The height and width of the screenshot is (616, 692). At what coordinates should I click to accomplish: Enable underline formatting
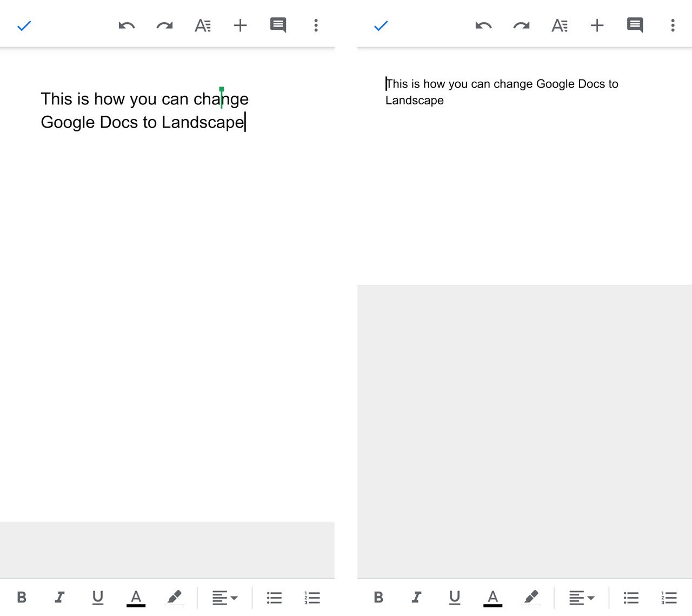pos(98,597)
